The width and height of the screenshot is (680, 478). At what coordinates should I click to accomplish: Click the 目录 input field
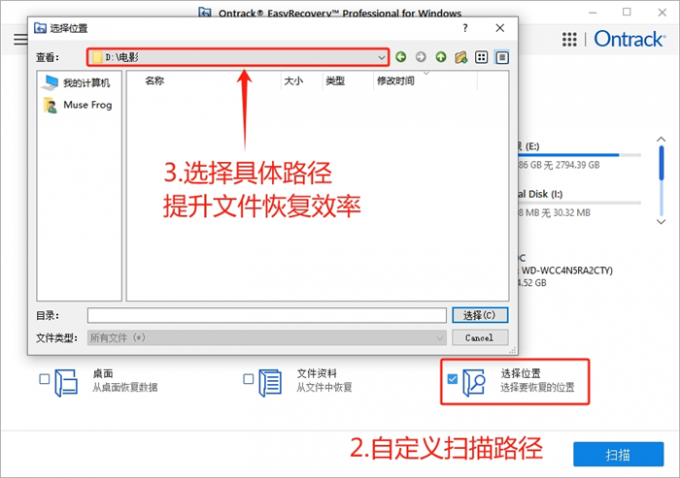click(x=267, y=315)
